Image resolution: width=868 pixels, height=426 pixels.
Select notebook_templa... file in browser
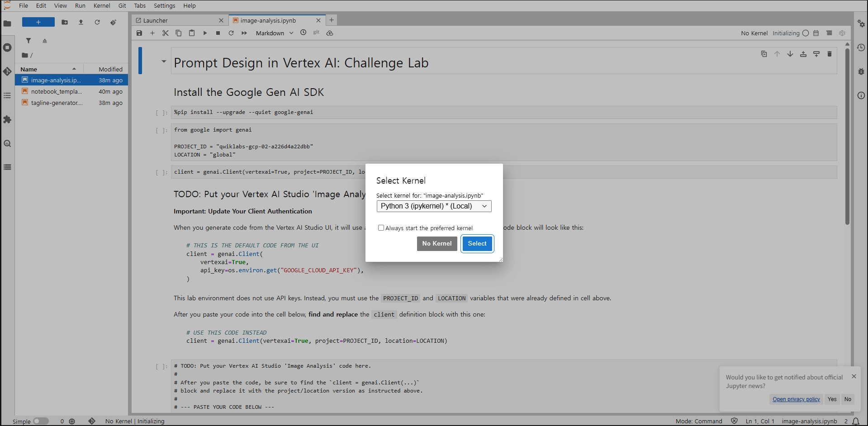(x=71, y=91)
